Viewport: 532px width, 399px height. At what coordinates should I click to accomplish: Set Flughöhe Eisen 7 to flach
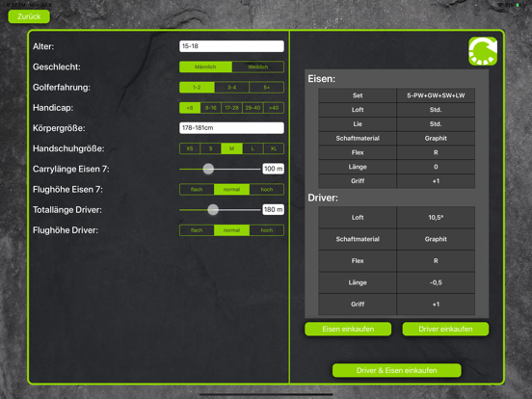(x=197, y=189)
